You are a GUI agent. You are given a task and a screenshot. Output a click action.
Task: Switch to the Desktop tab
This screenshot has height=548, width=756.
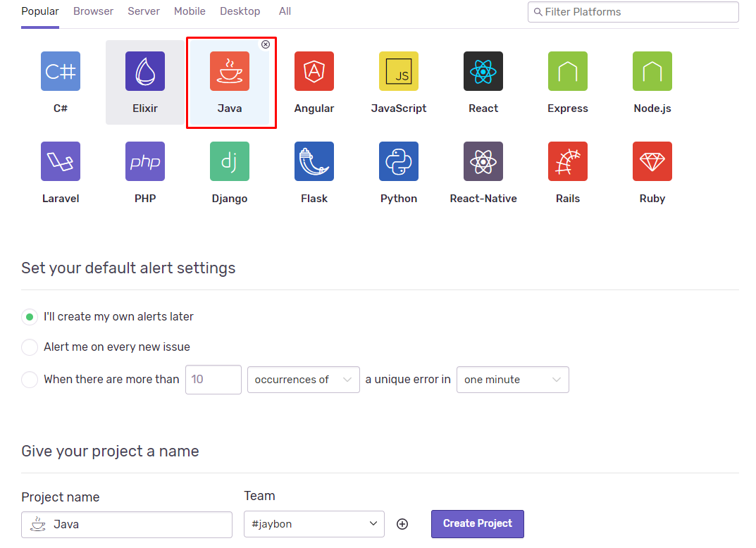(240, 11)
